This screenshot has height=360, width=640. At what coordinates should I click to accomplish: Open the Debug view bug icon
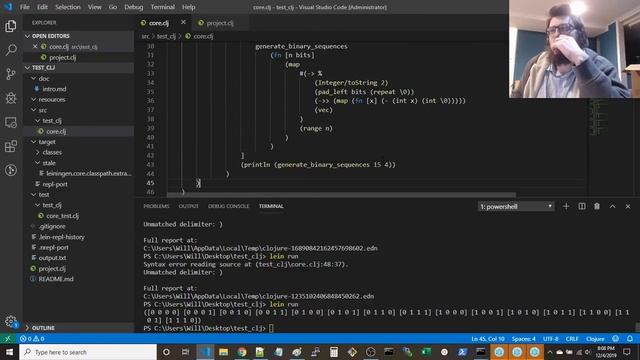[x=11, y=98]
